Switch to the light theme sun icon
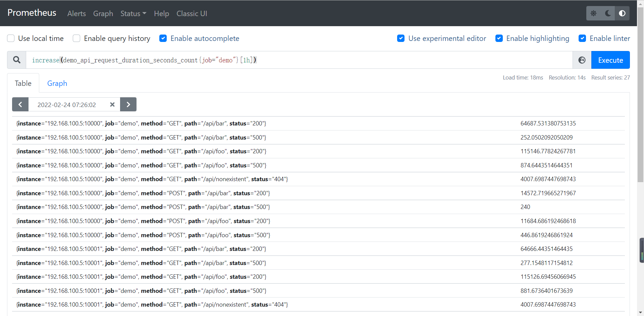Screen dimensions: 644x316 coord(593,13)
